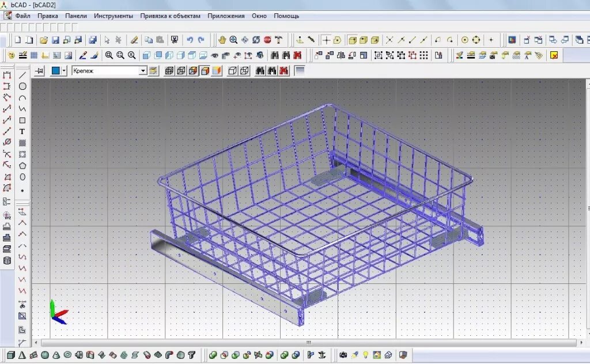
Task: Click the light bulb lighting icon
Action: click(x=365, y=355)
